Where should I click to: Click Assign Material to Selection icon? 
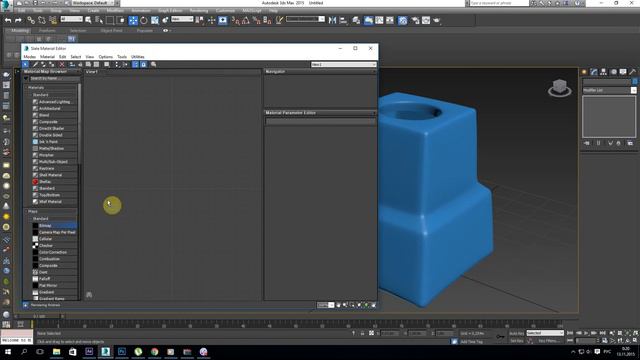pyautogui.click(x=51, y=64)
